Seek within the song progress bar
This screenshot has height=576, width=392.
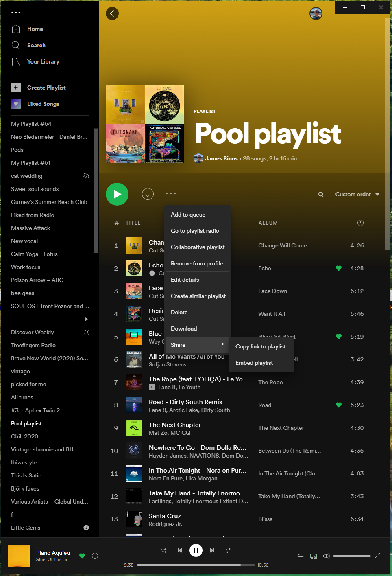pos(196,565)
